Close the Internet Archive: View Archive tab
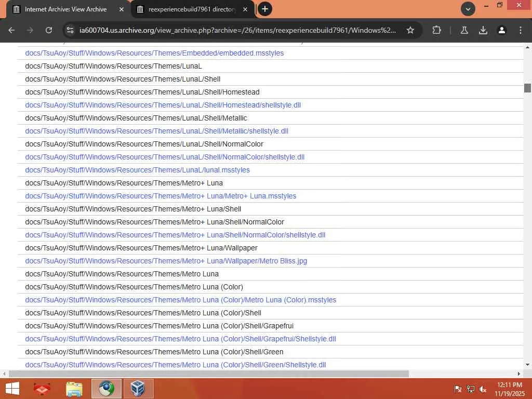The width and height of the screenshot is (532, 399). click(x=122, y=9)
